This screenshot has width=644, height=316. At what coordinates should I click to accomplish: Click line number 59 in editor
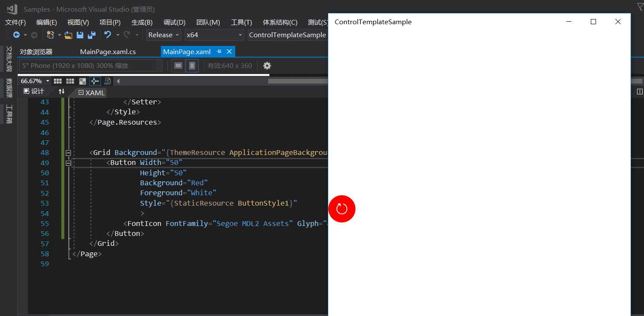point(45,264)
